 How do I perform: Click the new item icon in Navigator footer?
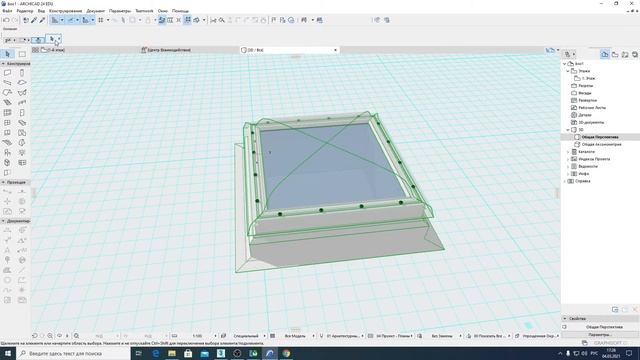pyautogui.click(x=615, y=310)
